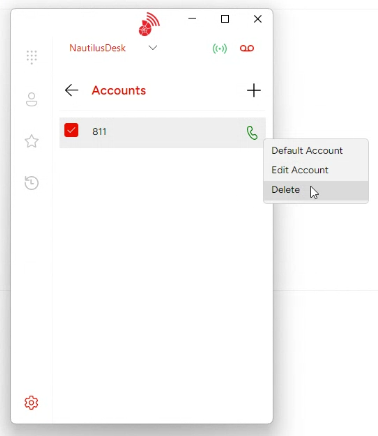Click the NautilusDesk account name
The height and width of the screenshot is (436, 378).
[97, 48]
